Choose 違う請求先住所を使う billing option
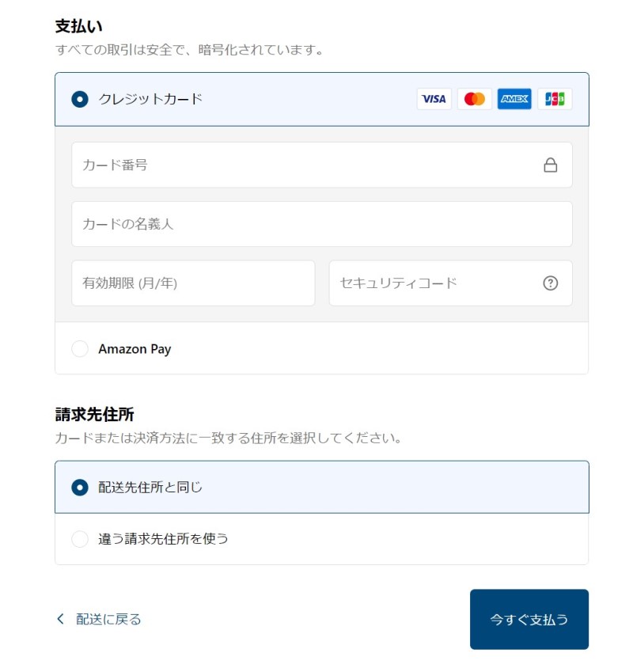633x672 pixels. point(80,538)
